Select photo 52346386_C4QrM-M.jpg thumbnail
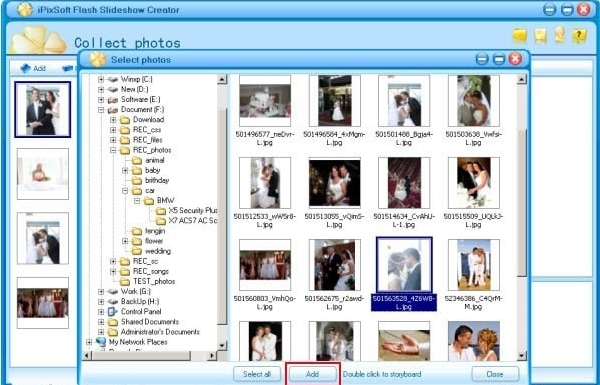 click(474, 265)
